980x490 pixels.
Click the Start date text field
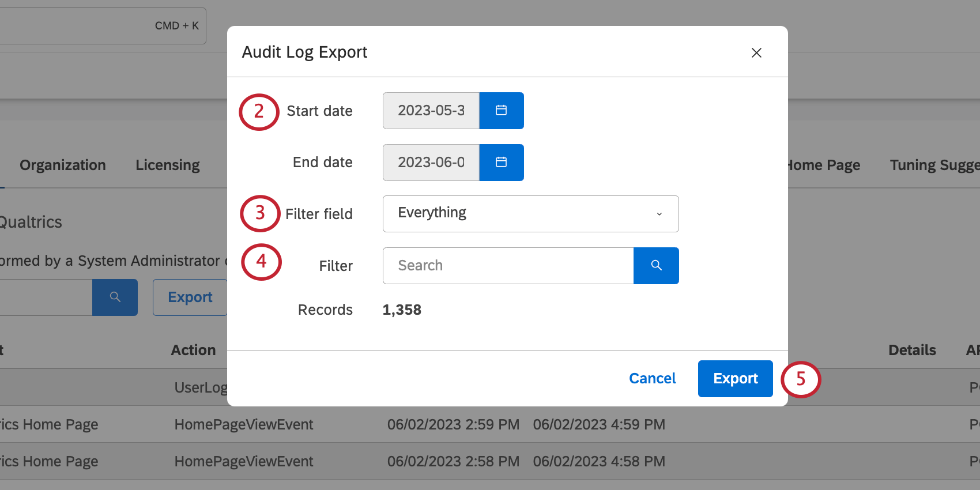point(431,111)
